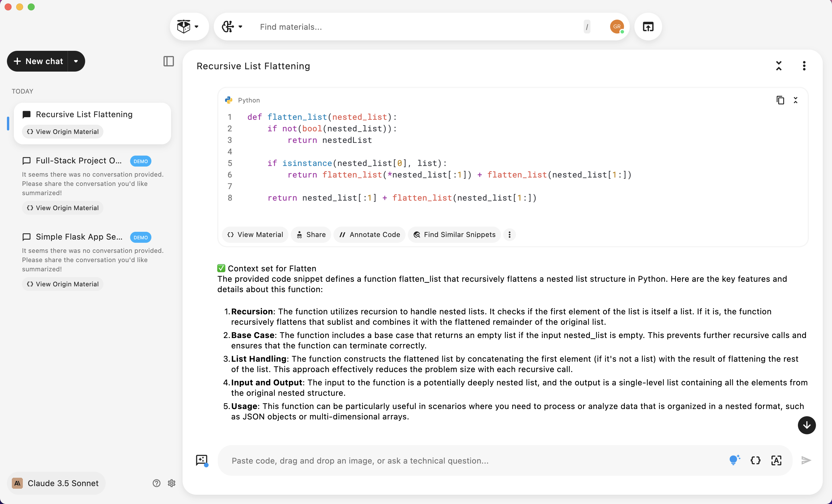This screenshot has height=504, width=832.
Task: Click the scroll-to-bottom arrow button
Action: coord(806,425)
